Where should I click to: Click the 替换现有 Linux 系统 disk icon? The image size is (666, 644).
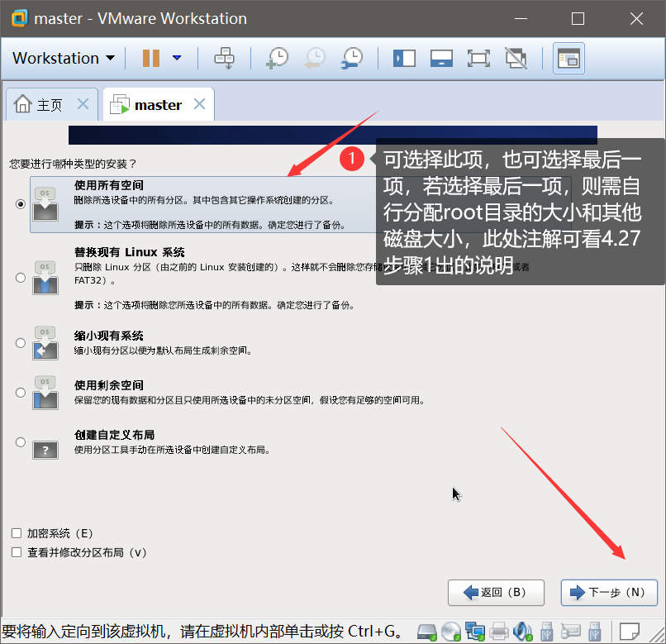coord(45,278)
